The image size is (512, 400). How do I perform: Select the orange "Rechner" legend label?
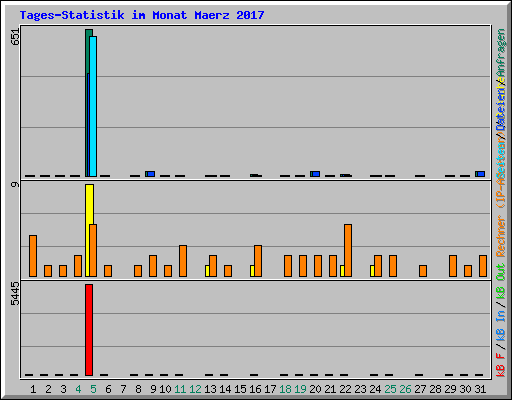point(501,236)
